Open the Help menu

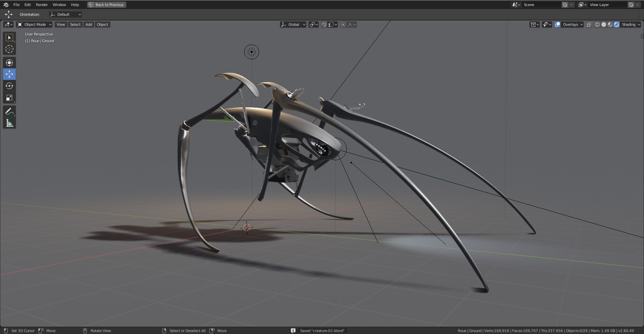[75, 5]
